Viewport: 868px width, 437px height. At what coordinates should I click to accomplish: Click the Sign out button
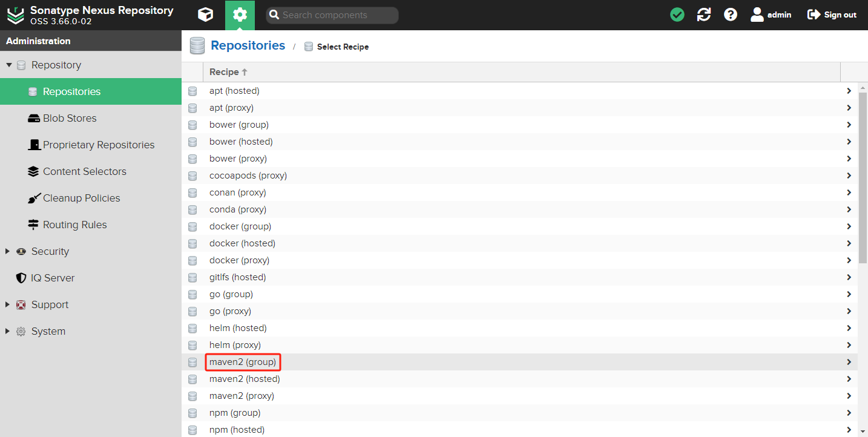coord(832,15)
